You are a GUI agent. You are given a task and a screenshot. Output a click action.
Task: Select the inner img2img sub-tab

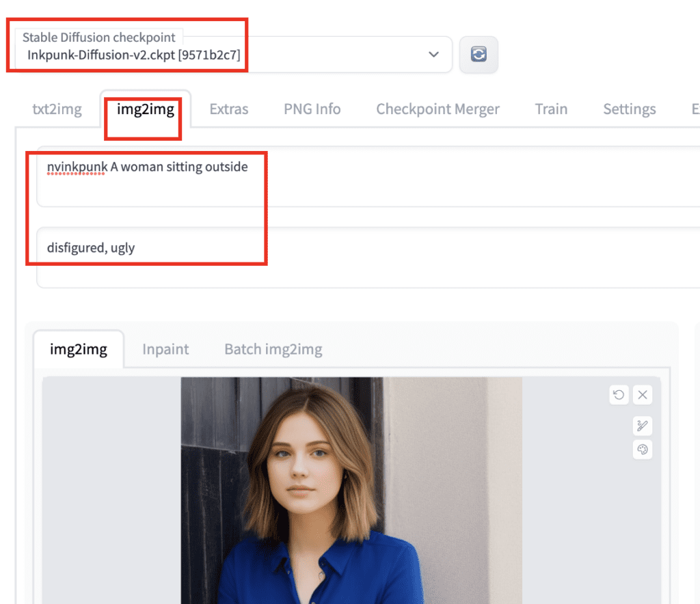(x=79, y=349)
